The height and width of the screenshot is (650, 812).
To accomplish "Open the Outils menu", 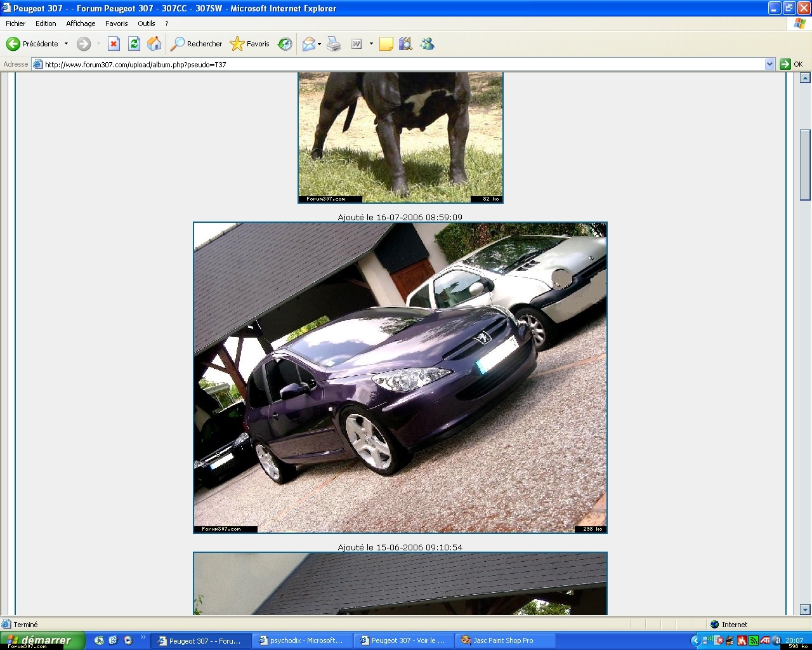I will 146,23.
